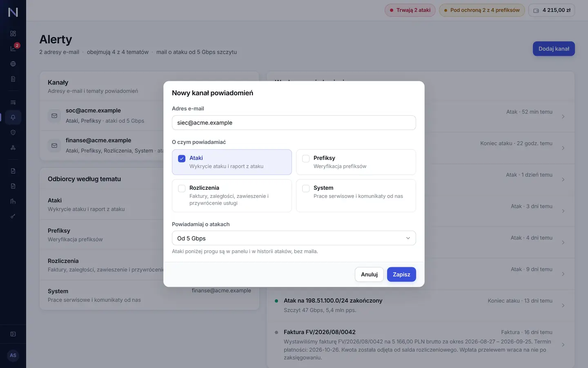Screen dimensions: 588x368
Task: Click the N logo in the sidebar
Action: [x=13, y=12]
